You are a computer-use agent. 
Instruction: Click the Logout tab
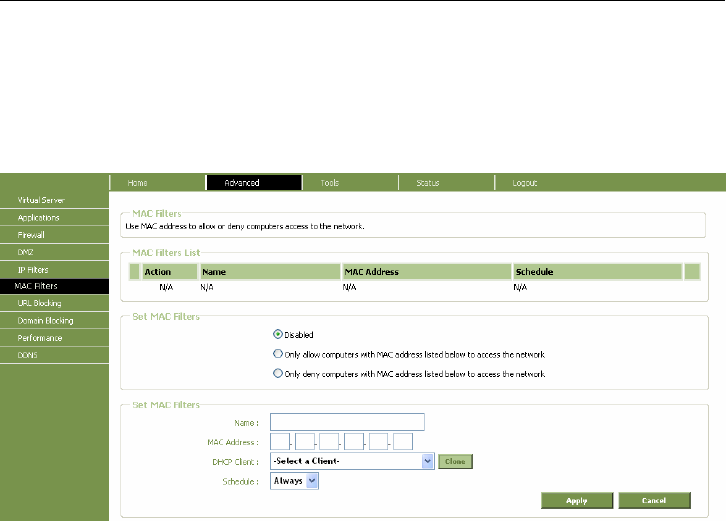(x=525, y=183)
